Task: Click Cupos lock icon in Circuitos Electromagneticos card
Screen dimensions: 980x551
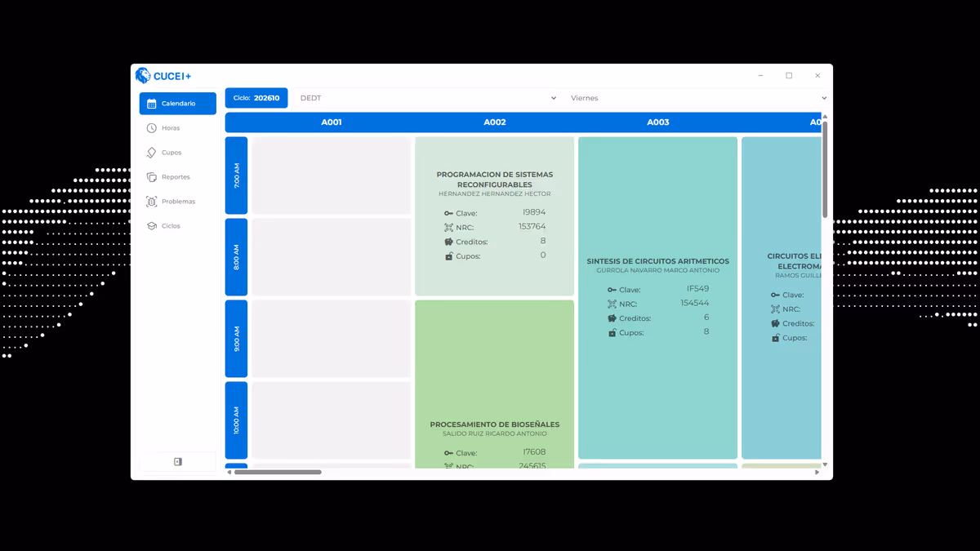Action: point(775,338)
